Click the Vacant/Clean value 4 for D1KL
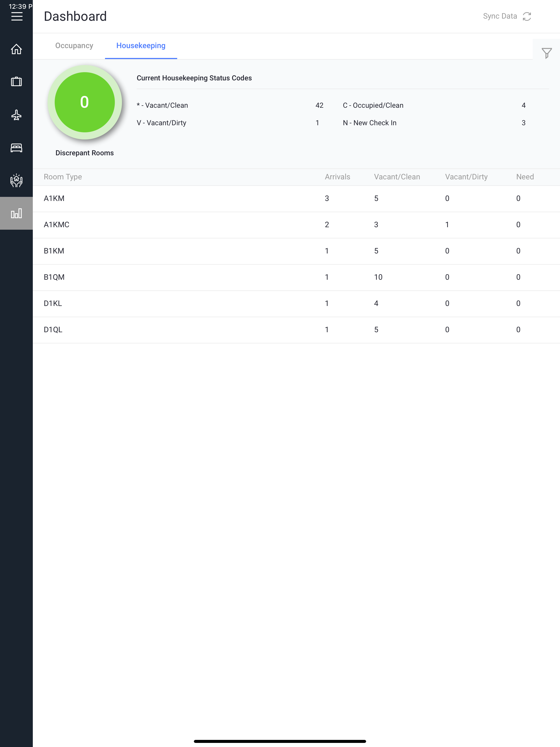This screenshot has width=560, height=747. 376,304
